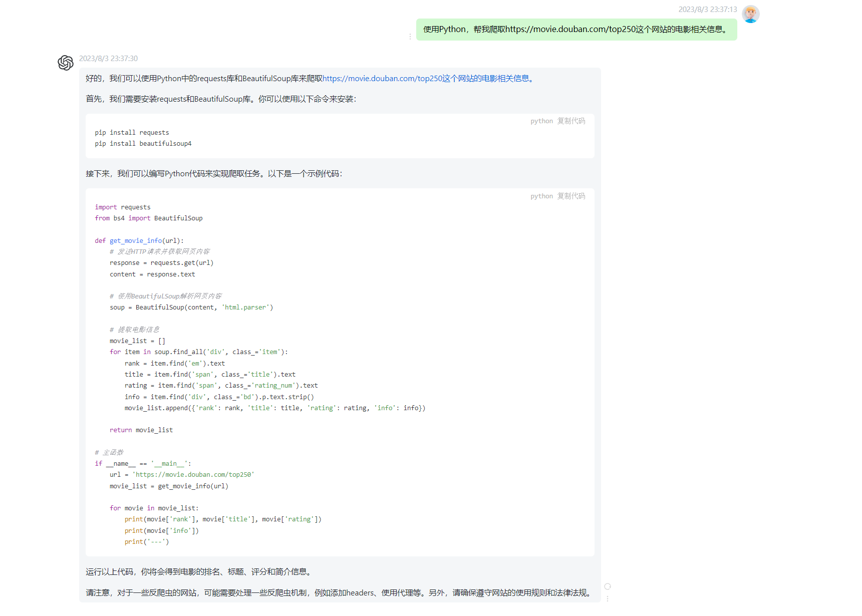Click the line assigning the rating variable
The image size is (862, 616).
[x=221, y=386]
